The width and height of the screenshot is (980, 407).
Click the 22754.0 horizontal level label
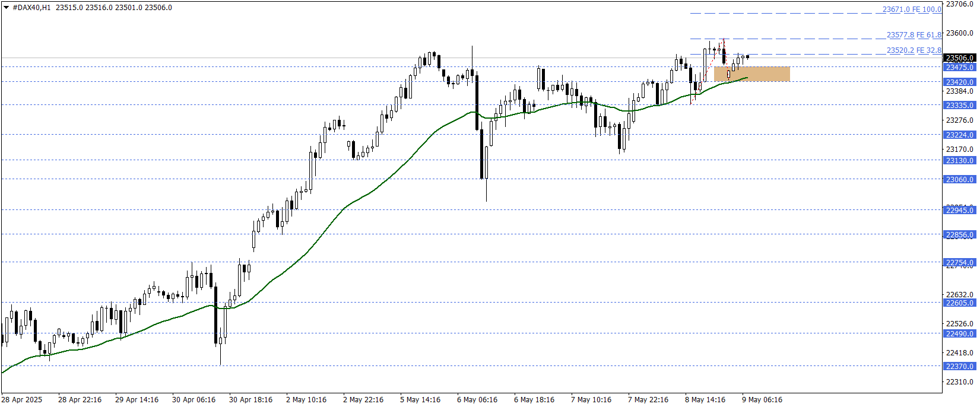[x=959, y=262]
